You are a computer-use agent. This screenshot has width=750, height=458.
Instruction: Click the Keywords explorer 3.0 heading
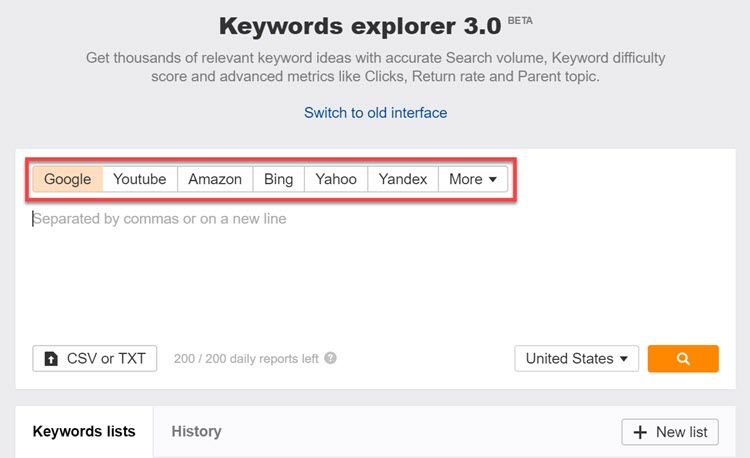(x=360, y=26)
